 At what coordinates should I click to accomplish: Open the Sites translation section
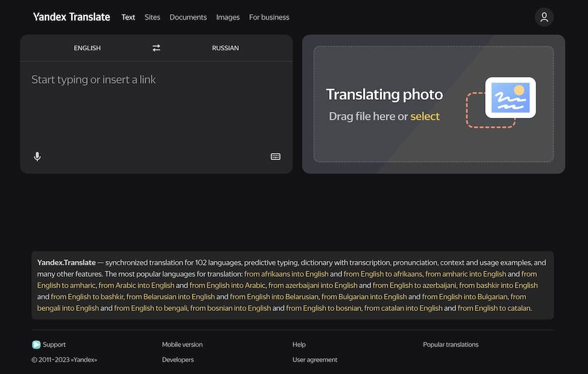click(152, 17)
